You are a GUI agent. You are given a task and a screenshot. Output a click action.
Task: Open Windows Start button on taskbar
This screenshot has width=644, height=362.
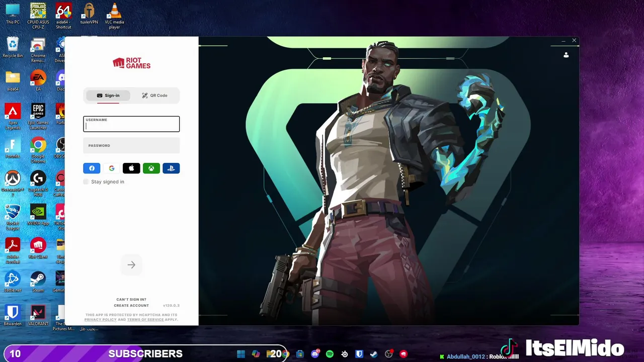(x=241, y=354)
